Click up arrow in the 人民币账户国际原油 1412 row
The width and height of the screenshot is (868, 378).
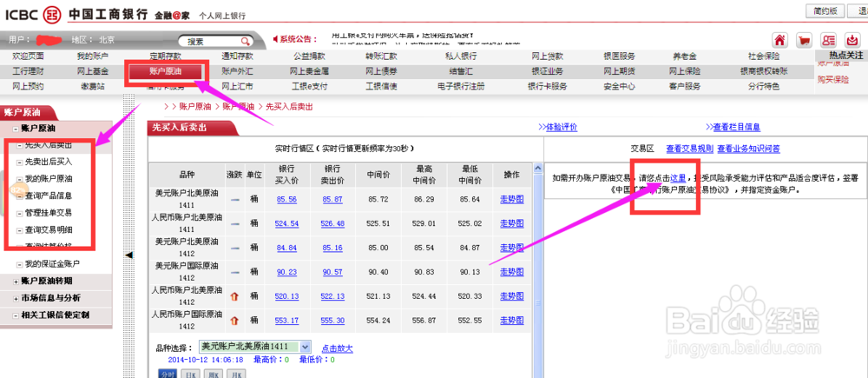[234, 321]
